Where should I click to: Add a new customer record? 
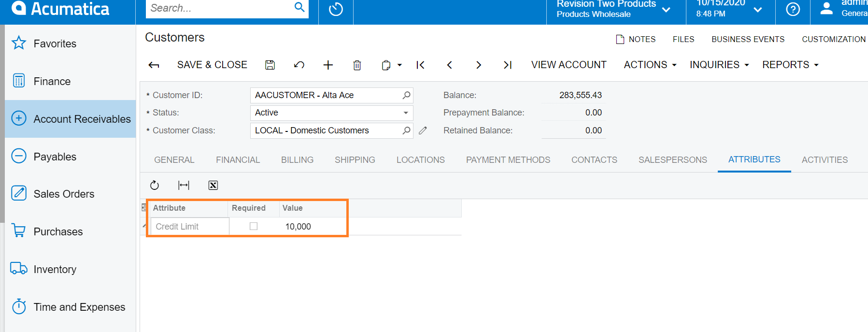point(328,65)
